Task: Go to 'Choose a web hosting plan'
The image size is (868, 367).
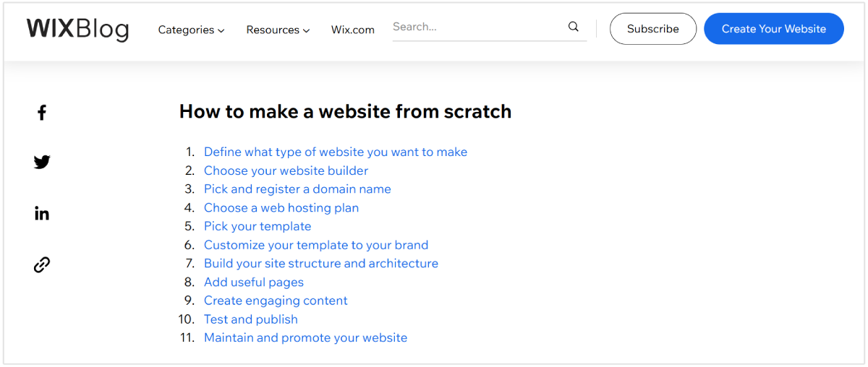Action: coord(281,207)
